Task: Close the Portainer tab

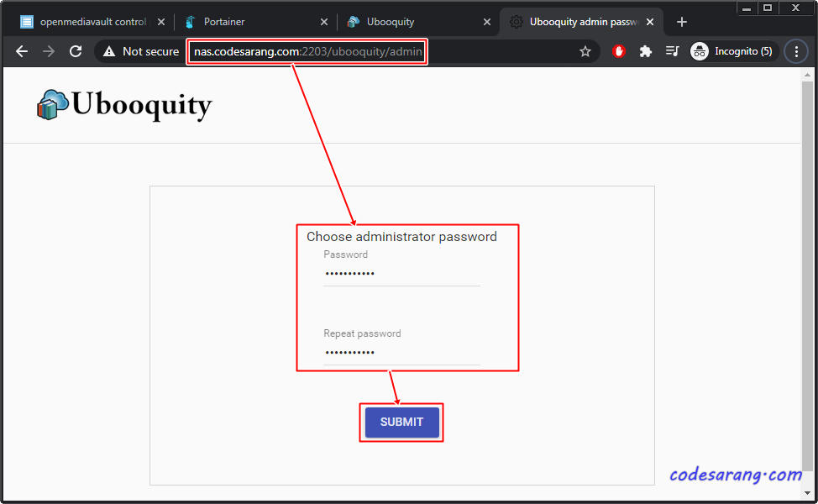Action: pos(324,22)
